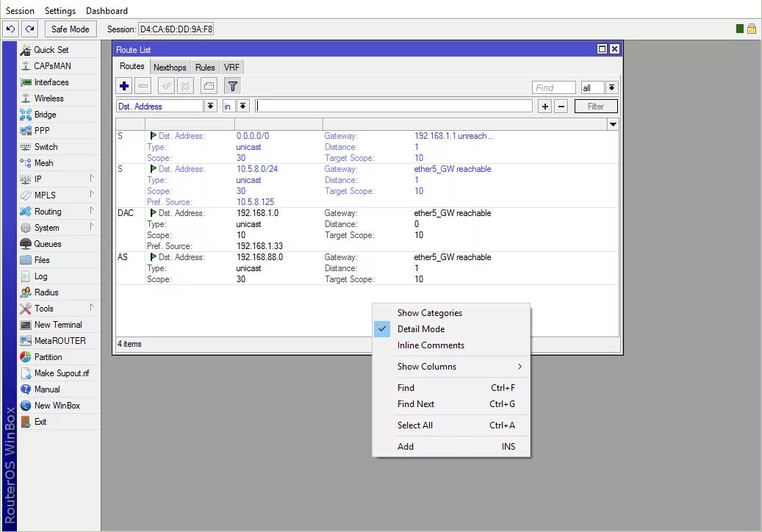The height and width of the screenshot is (532, 762).
Task: Launch New WinBox
Action: pyautogui.click(x=57, y=405)
